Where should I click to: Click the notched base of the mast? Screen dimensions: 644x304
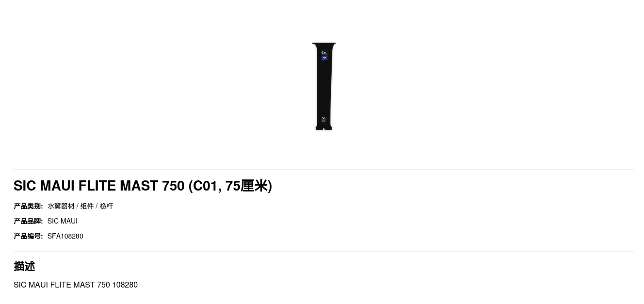click(323, 127)
